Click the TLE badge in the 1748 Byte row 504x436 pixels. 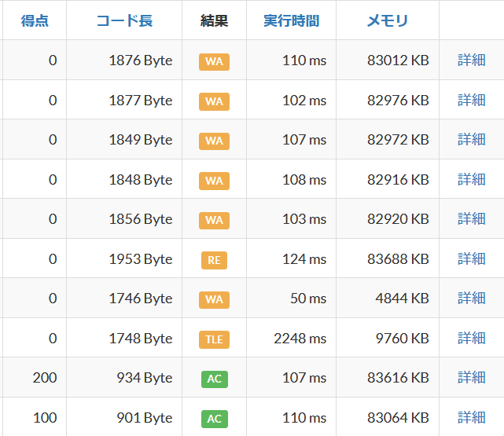point(214,339)
